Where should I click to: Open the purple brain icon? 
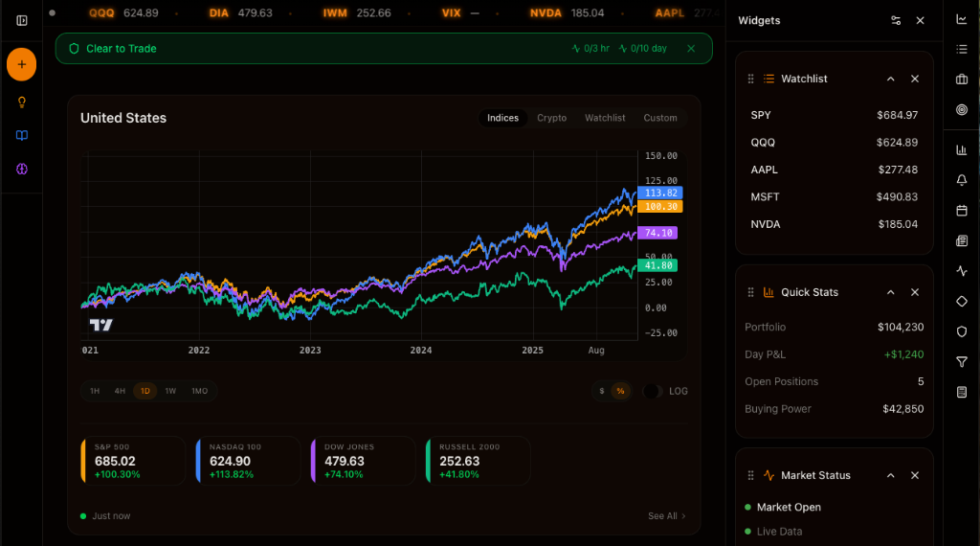21,169
